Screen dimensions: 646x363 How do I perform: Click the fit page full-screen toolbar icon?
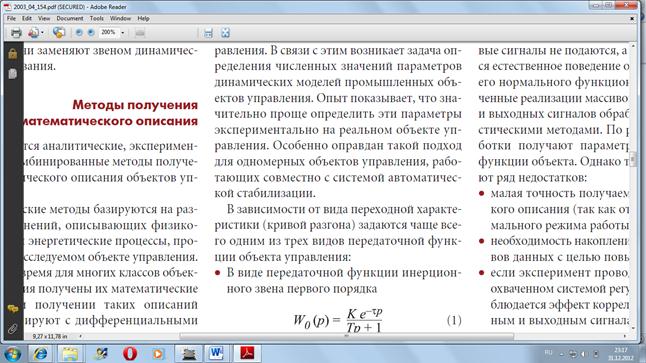[x=225, y=33]
